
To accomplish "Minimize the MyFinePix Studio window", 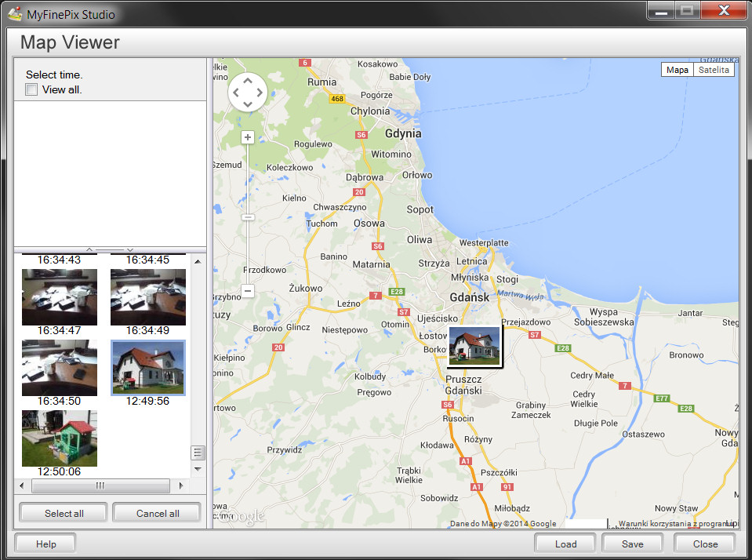I will 661,10.
